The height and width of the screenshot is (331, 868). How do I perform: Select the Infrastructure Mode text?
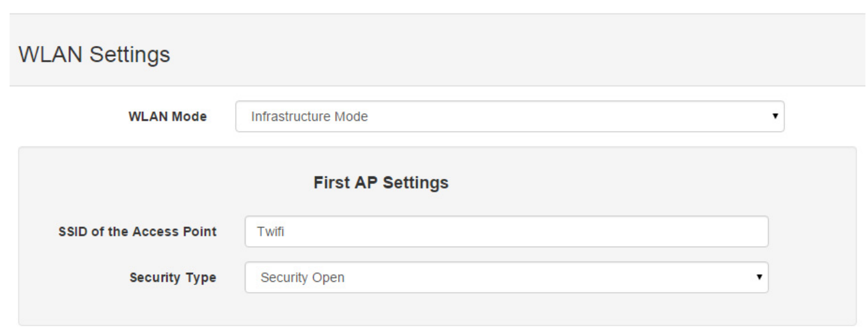point(309,117)
